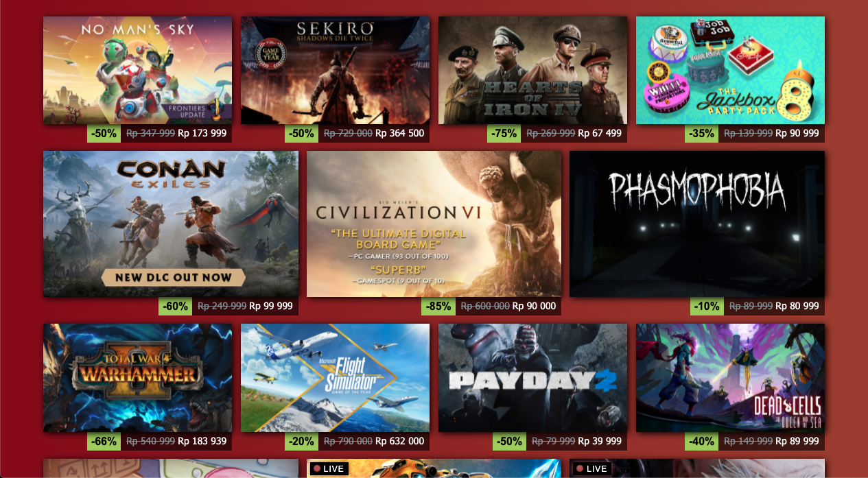Open the Payday 2 game tile
The width and height of the screenshot is (868, 478).
coord(532,378)
